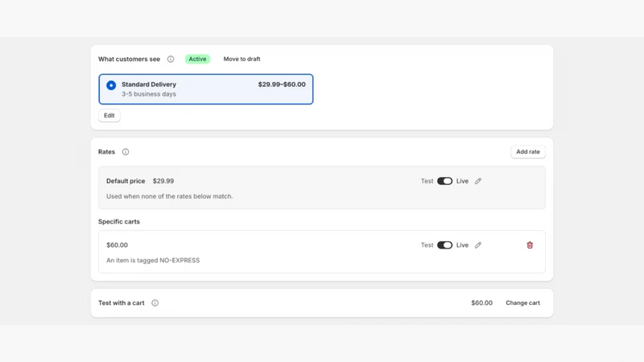The height and width of the screenshot is (362, 644).
Task: Click the Add rate button
Action: tap(528, 152)
